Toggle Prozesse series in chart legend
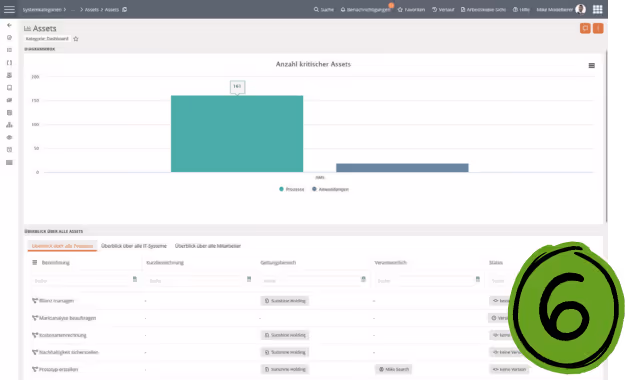The width and height of the screenshot is (640, 380). click(x=291, y=189)
